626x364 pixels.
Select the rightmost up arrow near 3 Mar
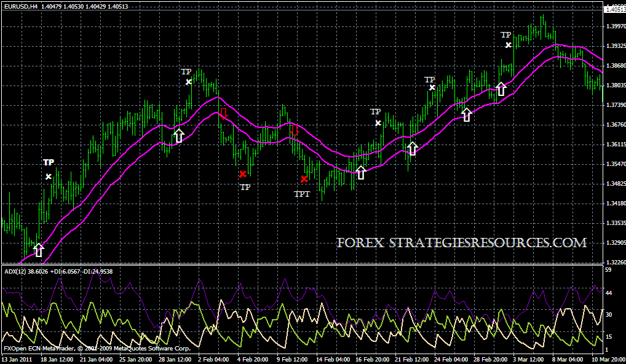coord(500,88)
